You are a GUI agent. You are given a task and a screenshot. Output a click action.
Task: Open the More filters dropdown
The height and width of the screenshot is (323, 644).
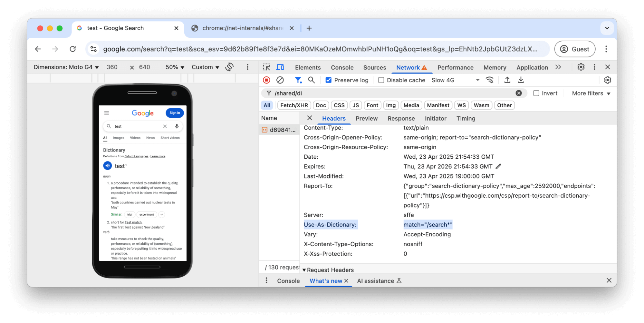coord(591,93)
